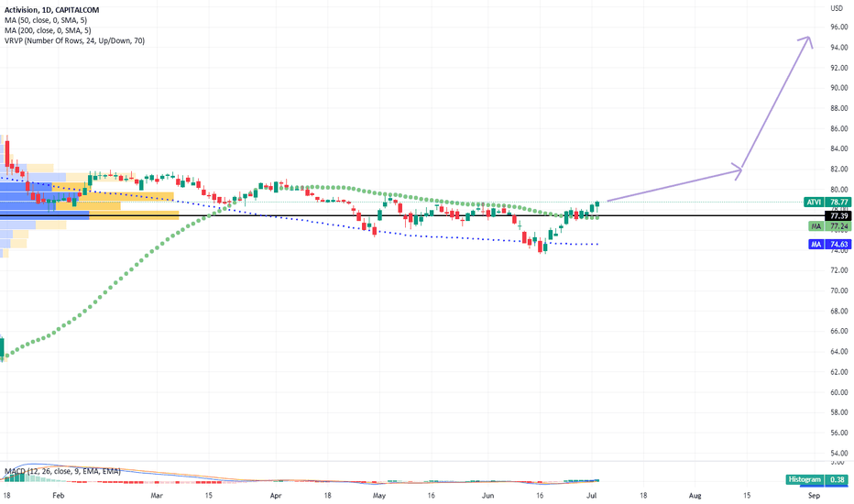
Task: Click the 90.00 price axis value
Action: coord(838,88)
